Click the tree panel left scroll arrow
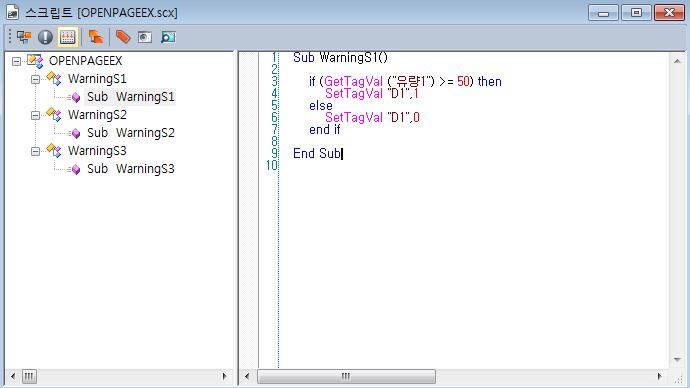Screen dimensions: 690x388 point(13,376)
